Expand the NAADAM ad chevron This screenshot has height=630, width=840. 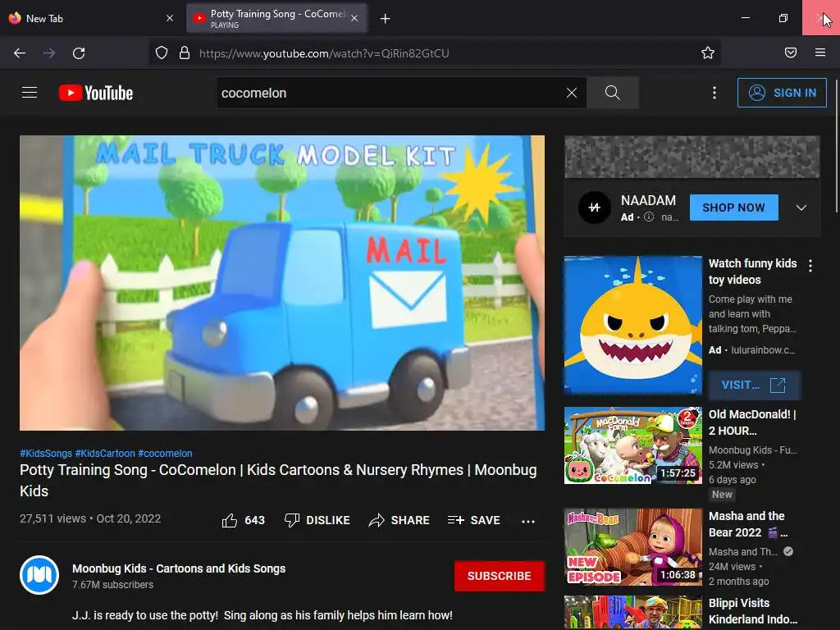point(801,208)
